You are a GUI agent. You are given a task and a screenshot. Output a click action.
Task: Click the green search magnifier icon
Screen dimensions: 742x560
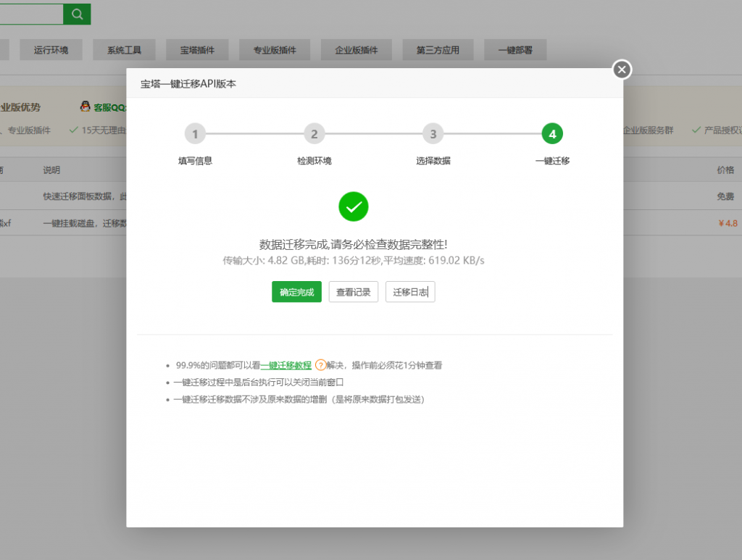[76, 14]
